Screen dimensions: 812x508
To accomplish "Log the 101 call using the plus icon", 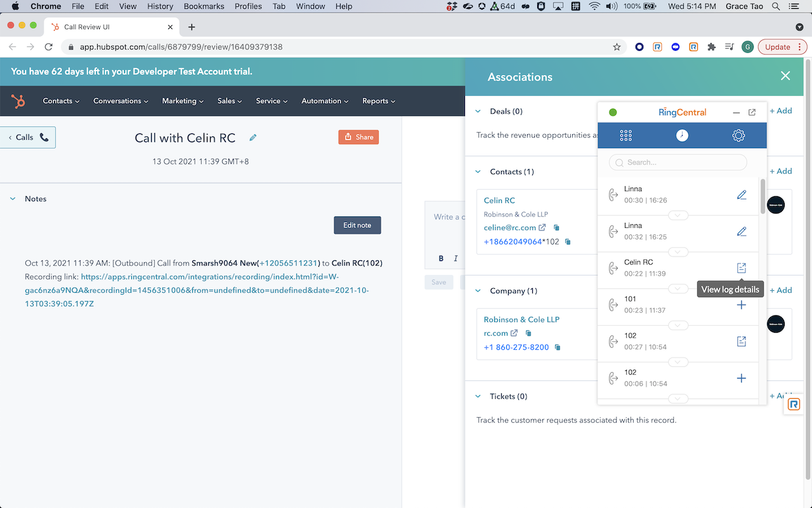I will pyautogui.click(x=742, y=305).
